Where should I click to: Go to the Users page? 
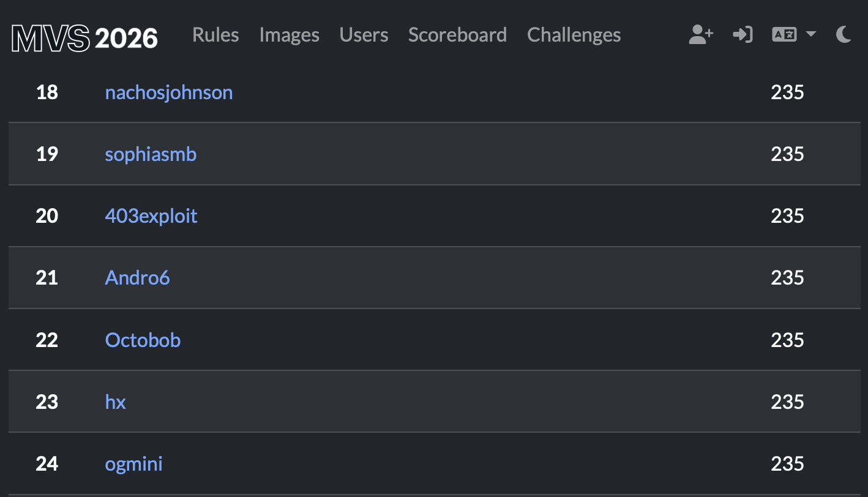[x=364, y=35]
